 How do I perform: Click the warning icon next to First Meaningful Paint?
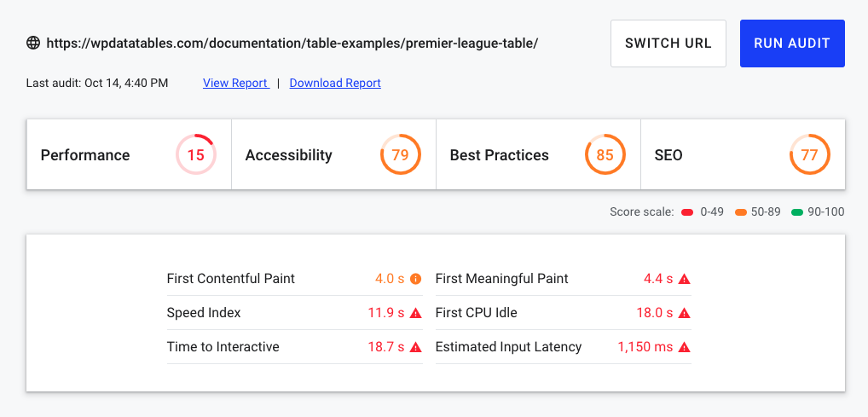pyautogui.click(x=684, y=279)
